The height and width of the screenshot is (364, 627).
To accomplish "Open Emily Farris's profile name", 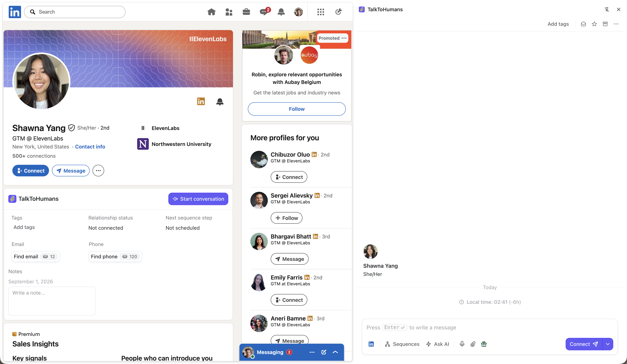I will 287,277.
